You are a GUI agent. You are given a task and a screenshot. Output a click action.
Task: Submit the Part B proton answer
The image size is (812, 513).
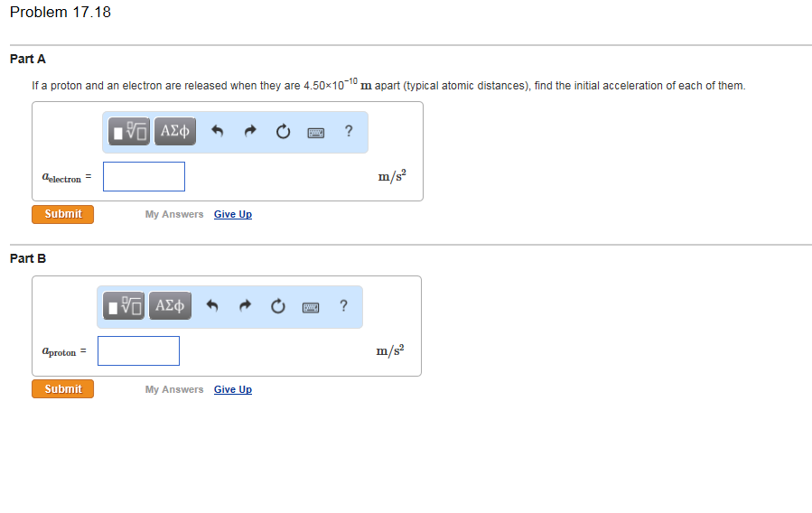(x=62, y=389)
